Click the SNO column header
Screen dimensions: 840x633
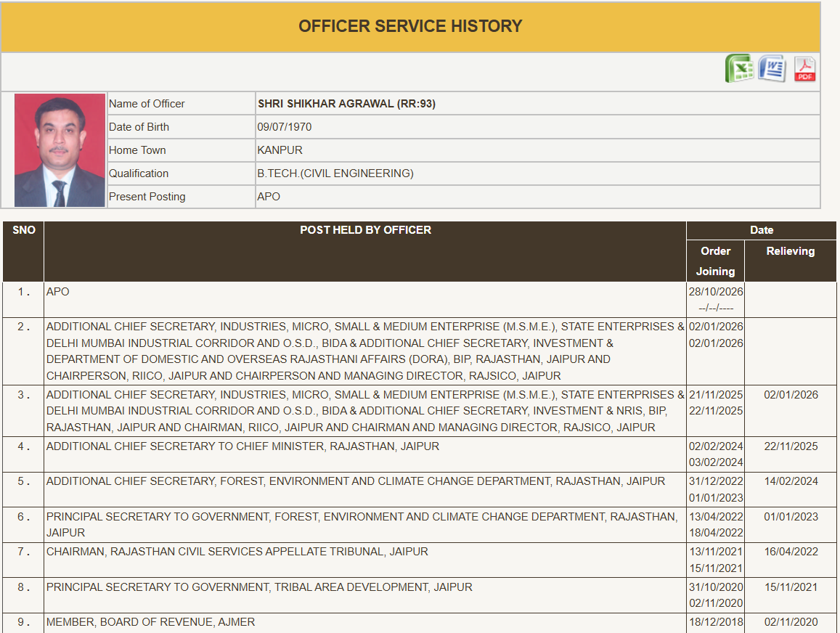23,230
